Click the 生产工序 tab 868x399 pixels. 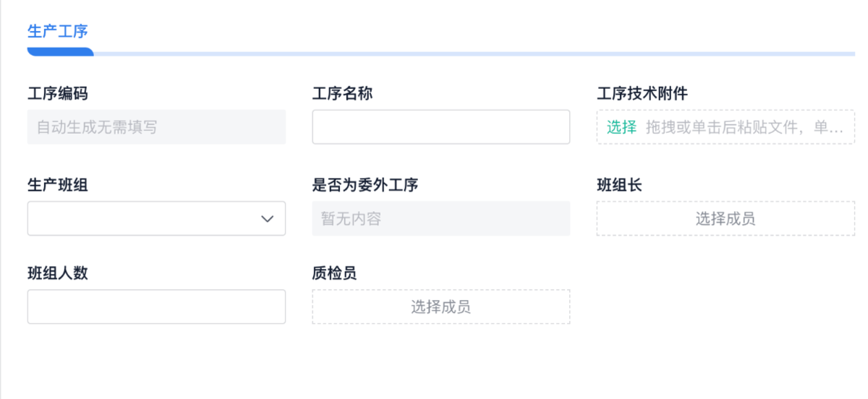tap(57, 32)
